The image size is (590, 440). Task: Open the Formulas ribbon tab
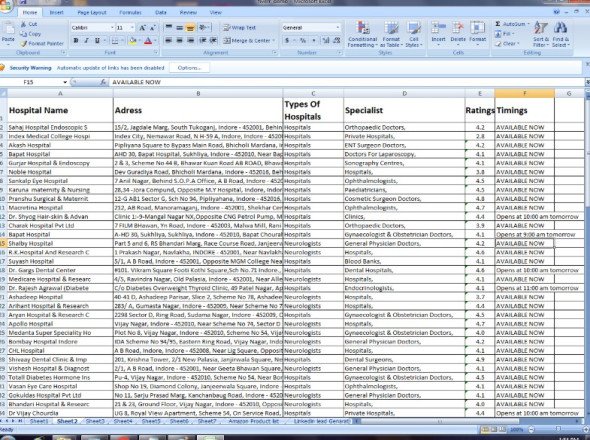[x=130, y=12]
